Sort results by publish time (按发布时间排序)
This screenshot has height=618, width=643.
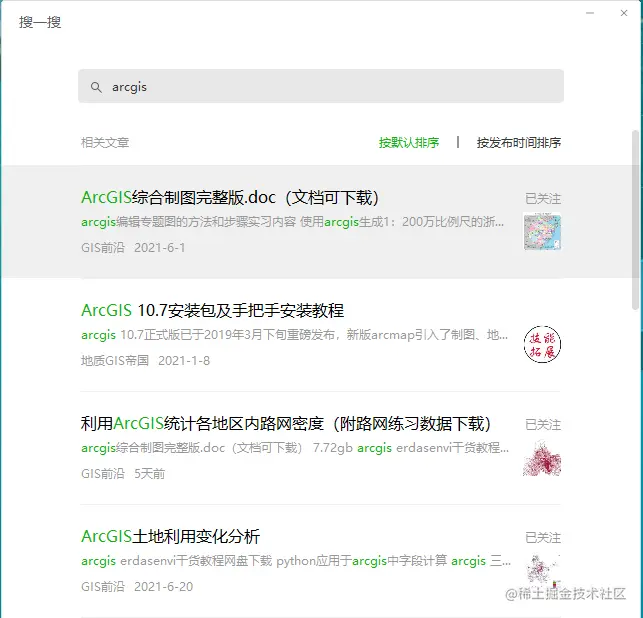519,142
